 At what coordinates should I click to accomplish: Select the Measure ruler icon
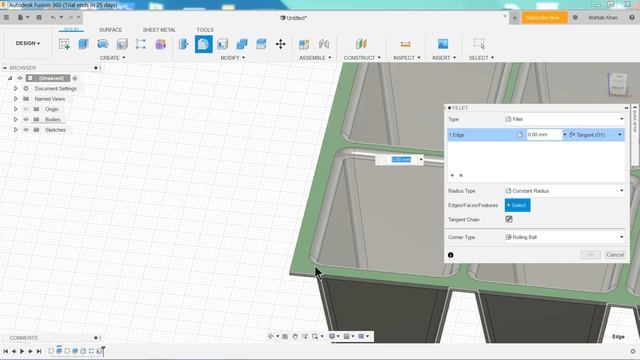coord(405,44)
